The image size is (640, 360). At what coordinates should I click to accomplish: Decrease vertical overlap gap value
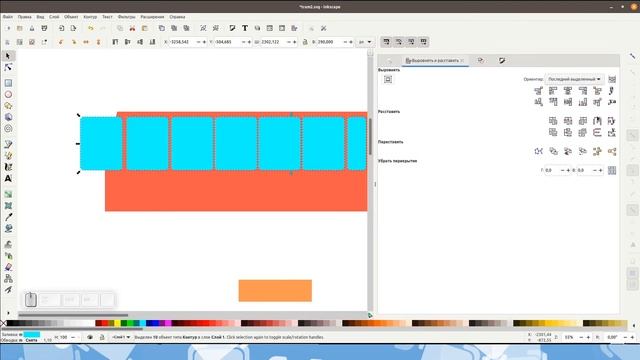click(595, 170)
